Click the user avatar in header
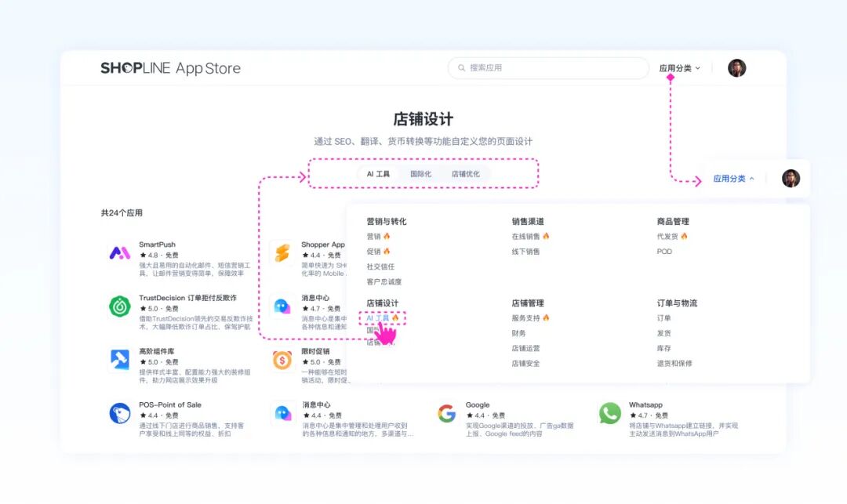 click(x=736, y=68)
